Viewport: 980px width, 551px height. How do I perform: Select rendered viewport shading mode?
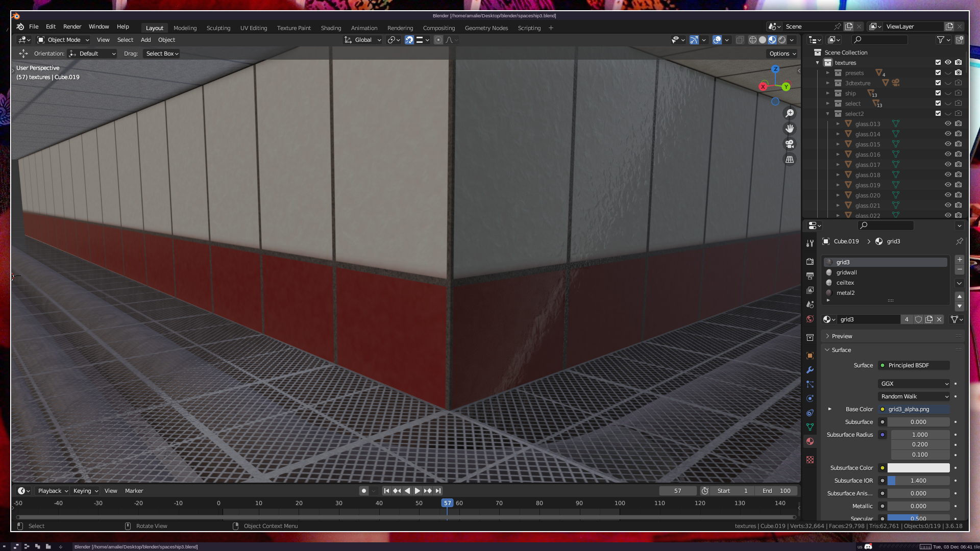(x=782, y=40)
